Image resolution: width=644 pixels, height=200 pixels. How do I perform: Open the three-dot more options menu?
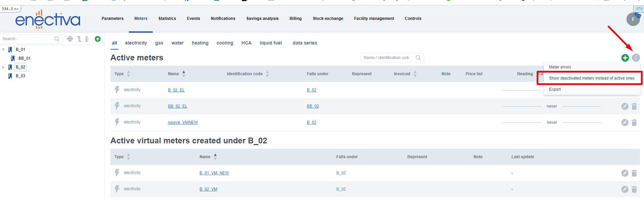(x=636, y=58)
